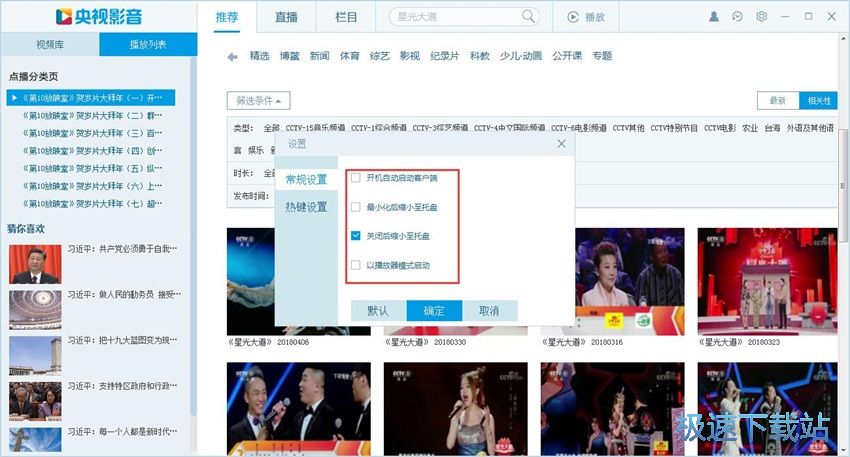Image resolution: width=850 pixels, height=457 pixels.
Task: Open the 影视 category
Action: click(x=410, y=56)
